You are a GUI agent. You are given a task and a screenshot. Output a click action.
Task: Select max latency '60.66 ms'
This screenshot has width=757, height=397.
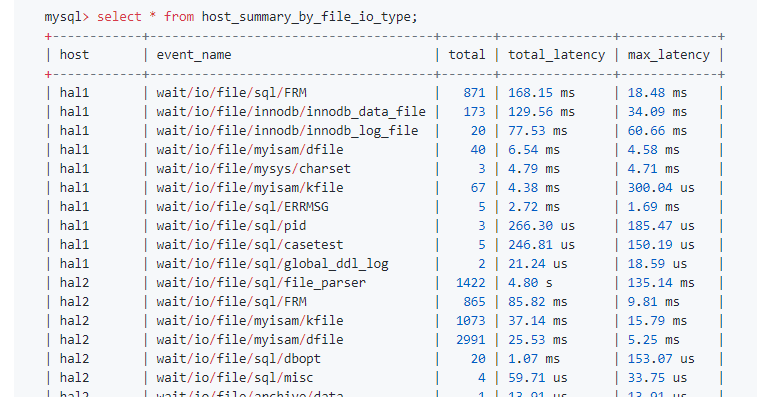tap(657, 131)
